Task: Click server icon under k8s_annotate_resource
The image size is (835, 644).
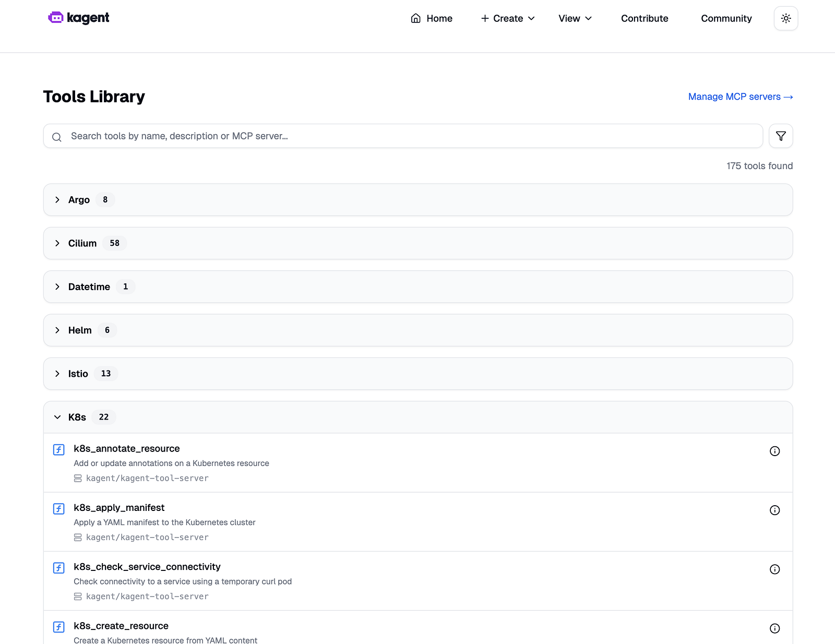Action: (x=78, y=478)
